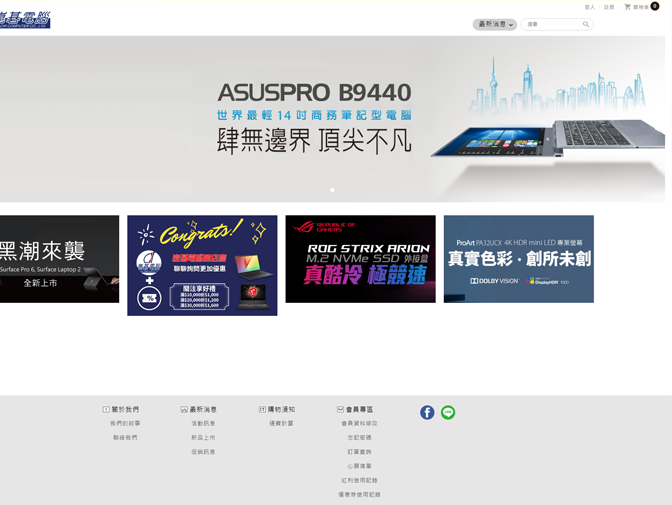Click the 登入 login link

click(x=590, y=7)
